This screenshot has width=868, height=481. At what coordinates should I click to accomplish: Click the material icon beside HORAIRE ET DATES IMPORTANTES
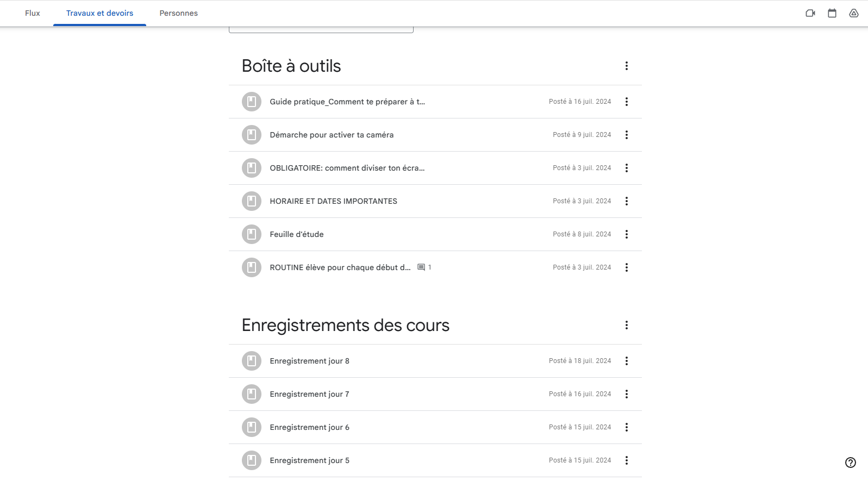coord(252,201)
